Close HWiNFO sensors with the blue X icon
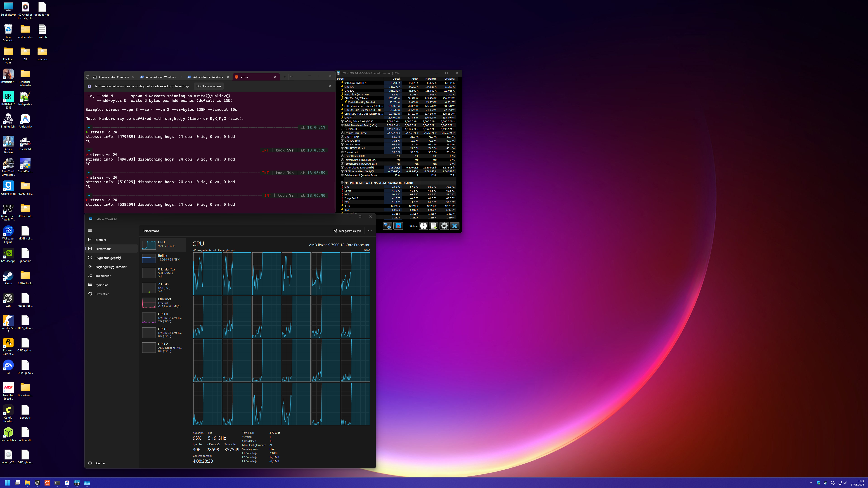This screenshot has height=488, width=868. click(x=454, y=226)
